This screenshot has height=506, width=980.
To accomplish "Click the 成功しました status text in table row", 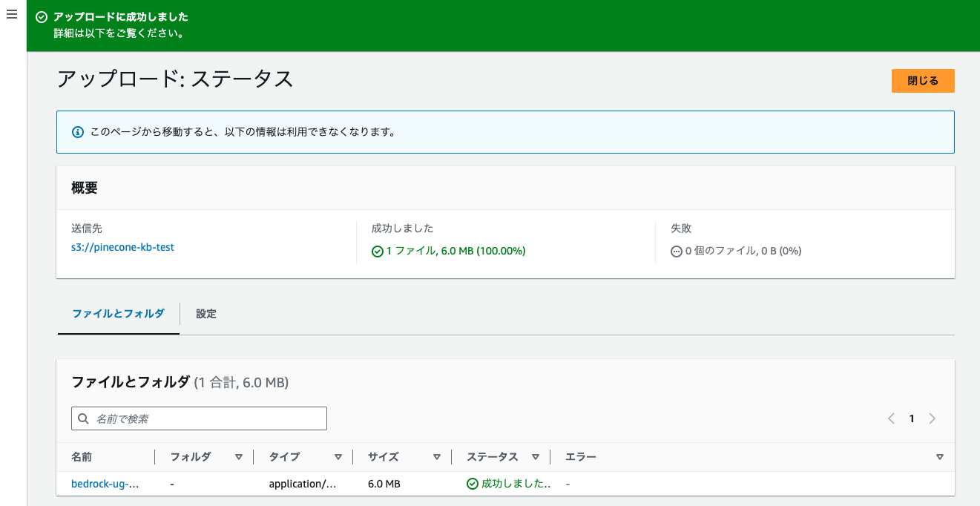I will tap(516, 484).
